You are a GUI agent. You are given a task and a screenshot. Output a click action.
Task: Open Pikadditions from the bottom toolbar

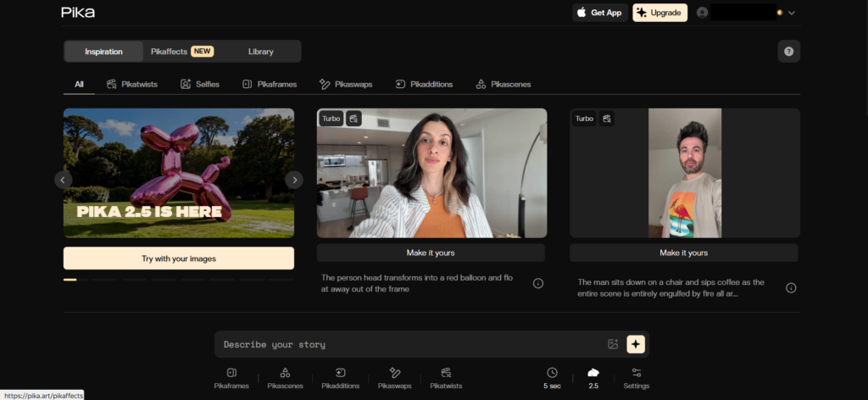[x=340, y=373]
